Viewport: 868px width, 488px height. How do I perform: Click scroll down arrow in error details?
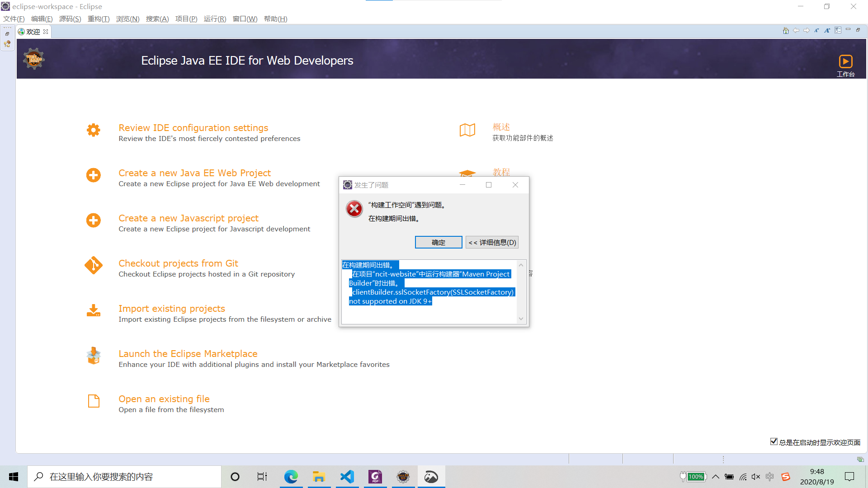click(x=521, y=319)
